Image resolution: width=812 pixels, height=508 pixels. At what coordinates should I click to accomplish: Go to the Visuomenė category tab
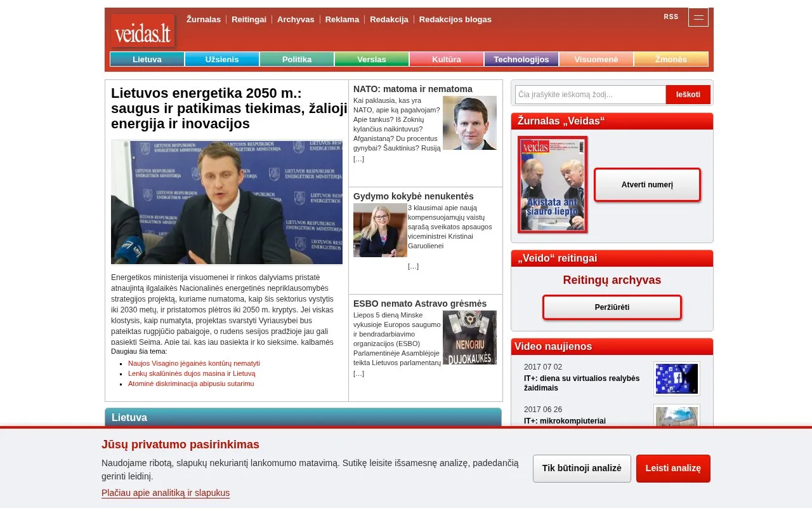click(596, 59)
